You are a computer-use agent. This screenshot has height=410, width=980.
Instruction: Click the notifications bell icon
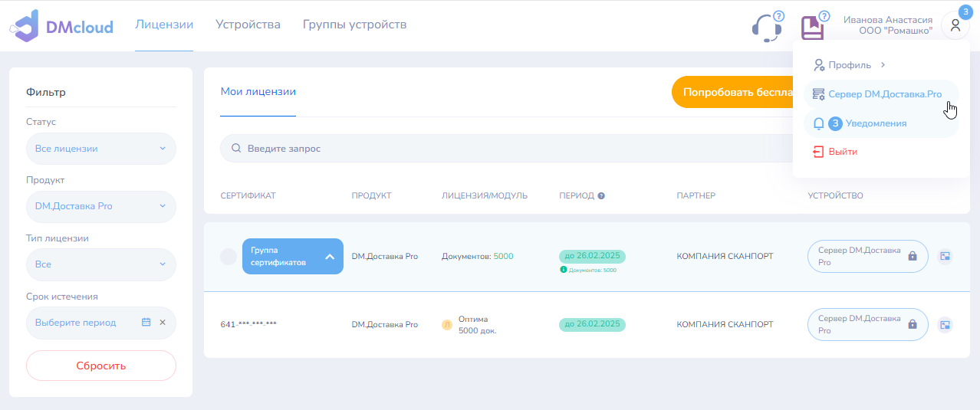tap(819, 123)
